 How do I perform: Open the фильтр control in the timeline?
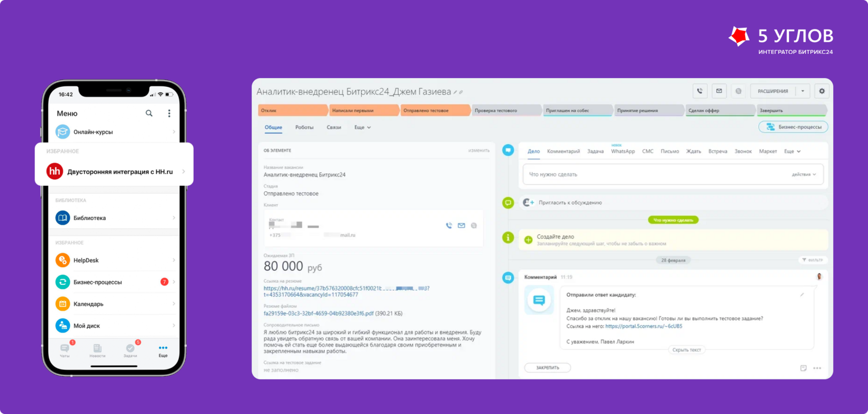[x=813, y=260]
